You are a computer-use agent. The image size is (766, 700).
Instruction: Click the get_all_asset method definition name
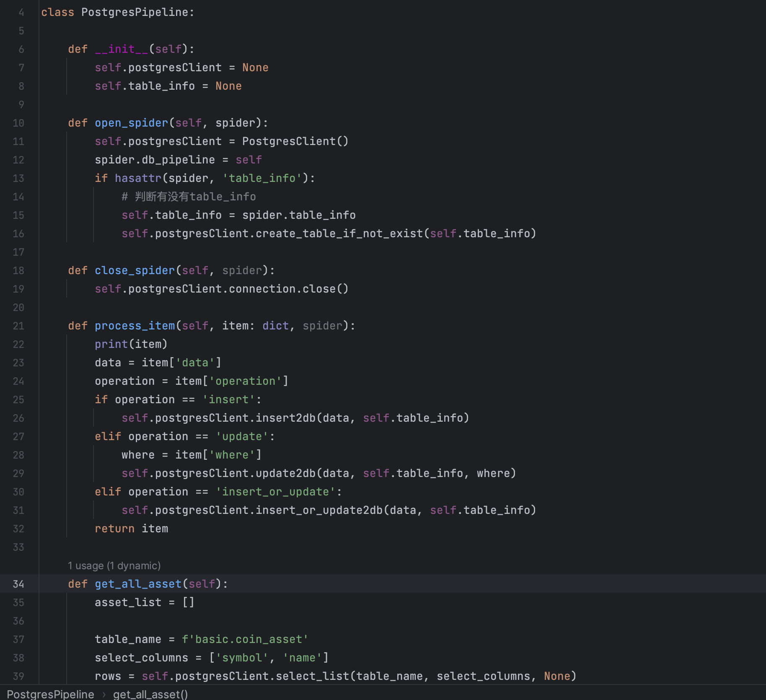click(x=138, y=584)
